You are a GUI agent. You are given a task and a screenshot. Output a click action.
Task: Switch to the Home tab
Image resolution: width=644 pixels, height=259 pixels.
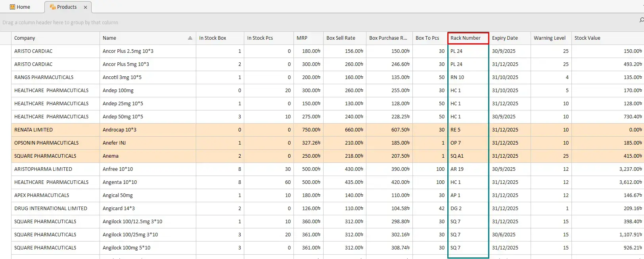[x=20, y=7]
